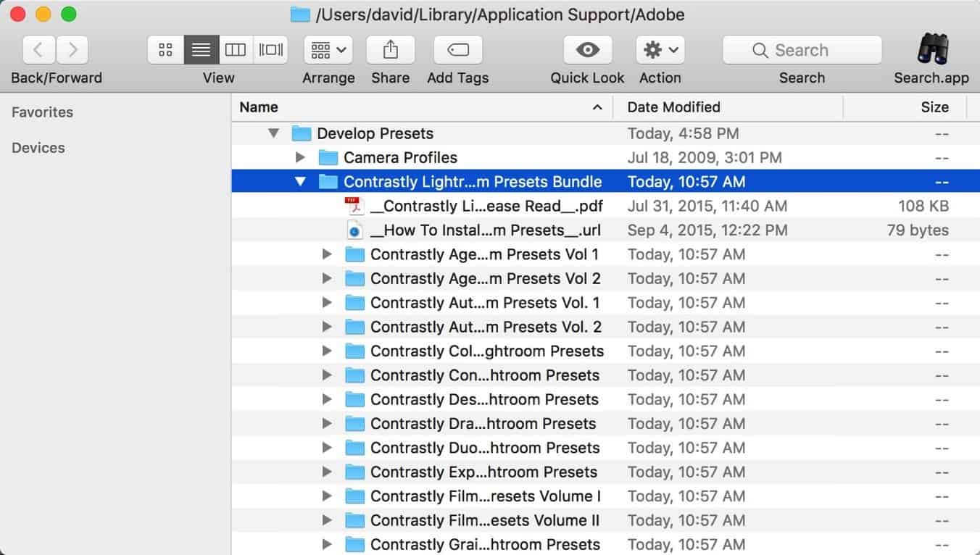Select the Camera Profiles row name

pos(400,157)
